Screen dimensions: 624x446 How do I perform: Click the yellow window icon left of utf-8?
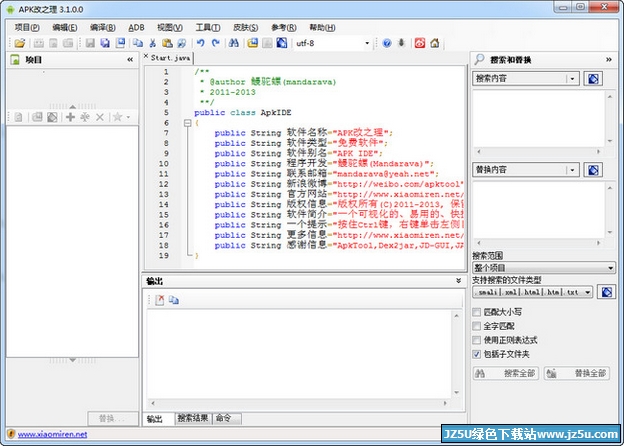point(252,43)
